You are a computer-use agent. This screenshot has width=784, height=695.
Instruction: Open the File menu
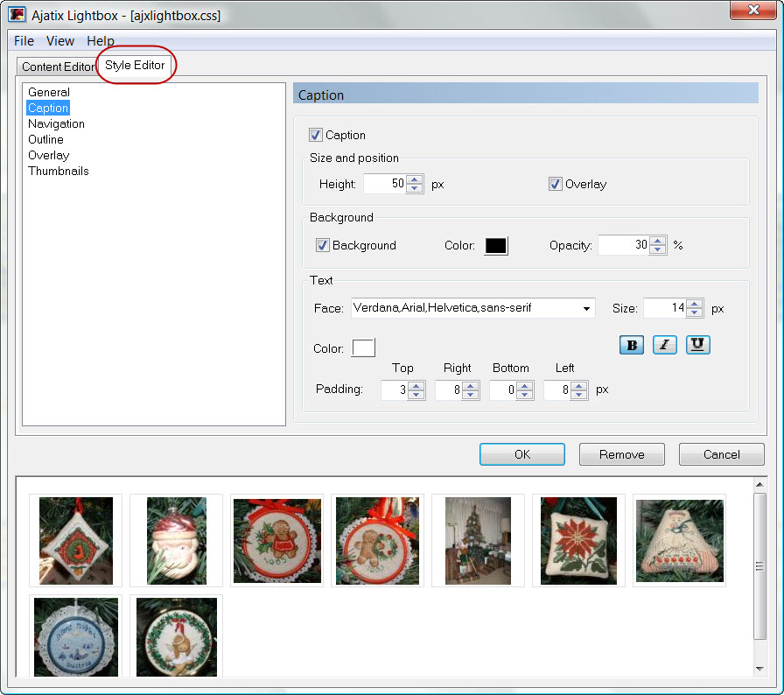tap(24, 41)
